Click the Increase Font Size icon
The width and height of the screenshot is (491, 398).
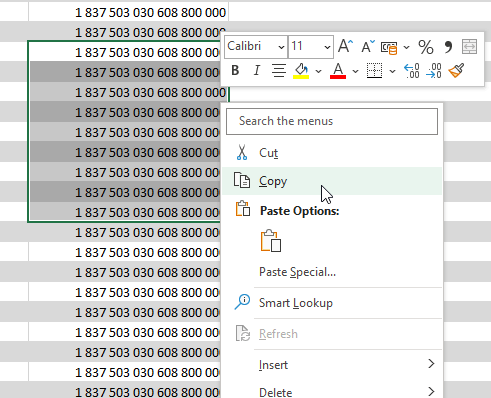(345, 46)
